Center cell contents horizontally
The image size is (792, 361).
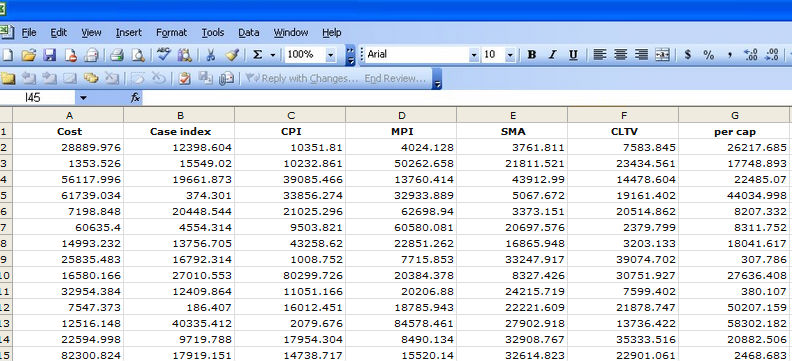[620, 55]
